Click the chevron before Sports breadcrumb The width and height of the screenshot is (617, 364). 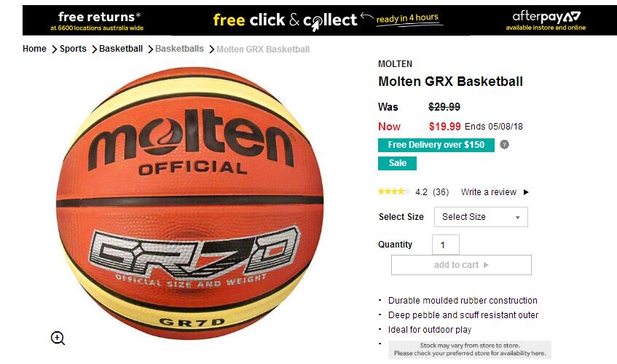(55, 49)
